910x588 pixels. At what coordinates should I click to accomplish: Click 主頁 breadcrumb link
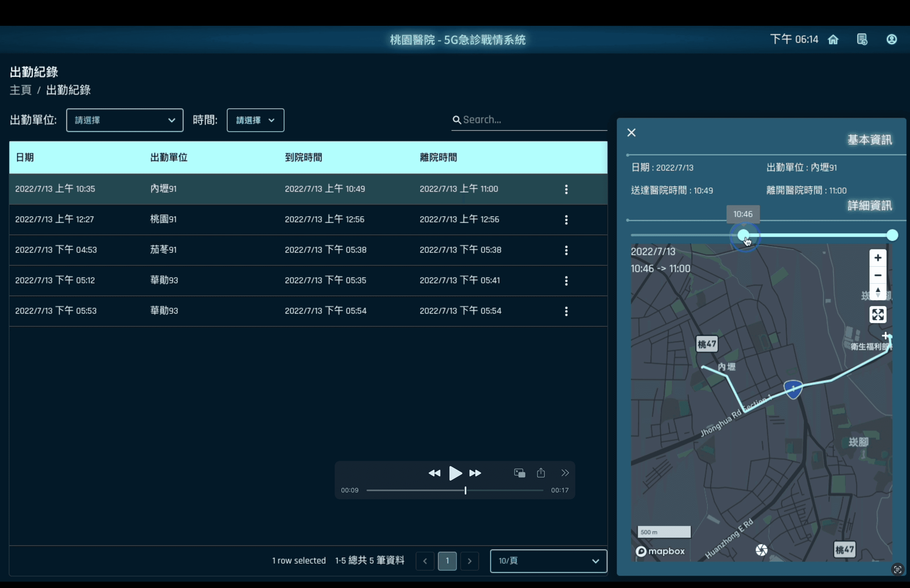pos(21,90)
